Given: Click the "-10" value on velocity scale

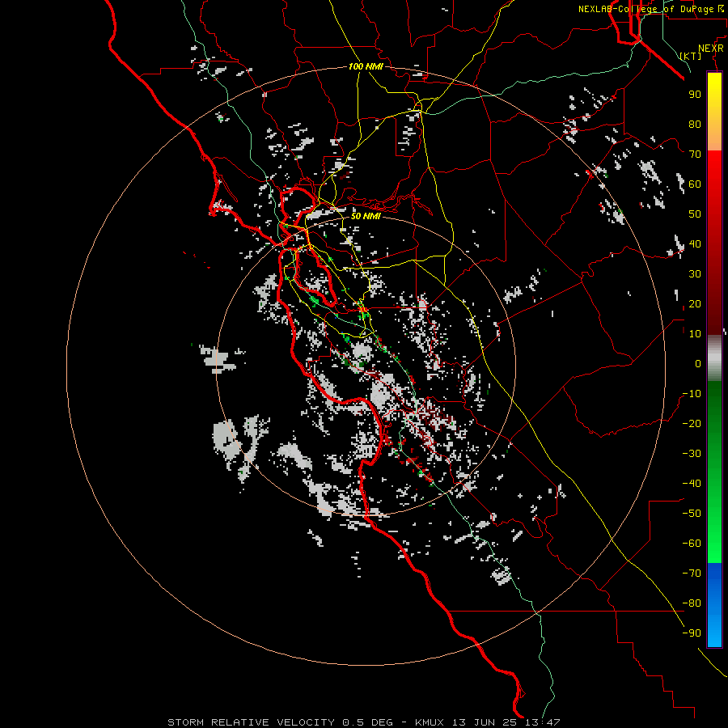Looking at the screenshot, I should [692, 394].
